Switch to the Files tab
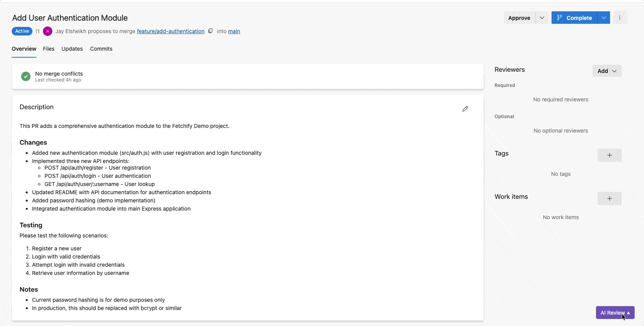The height and width of the screenshot is (326, 644). click(49, 49)
